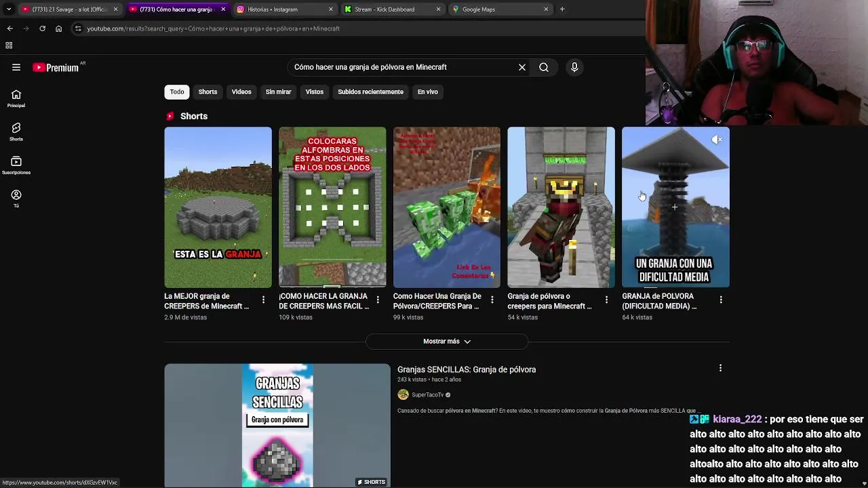The height and width of the screenshot is (488, 868).
Task: View site information icon in address bar
Action: click(78, 28)
